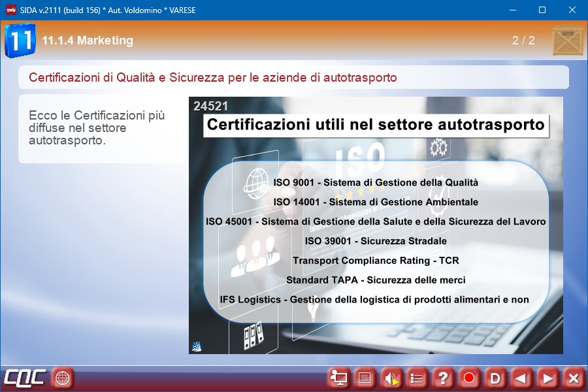Open the text notes panel icon
Screen dimensions: 588x392
[365, 378]
